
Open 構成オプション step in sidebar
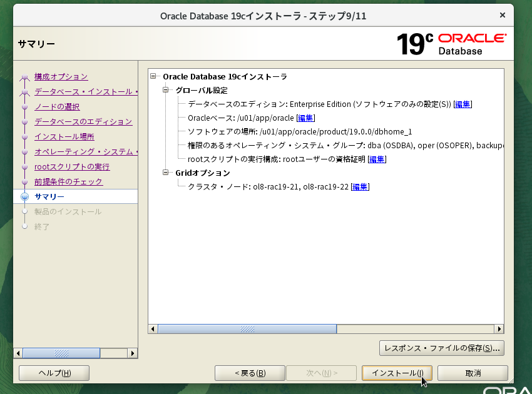[x=61, y=77]
